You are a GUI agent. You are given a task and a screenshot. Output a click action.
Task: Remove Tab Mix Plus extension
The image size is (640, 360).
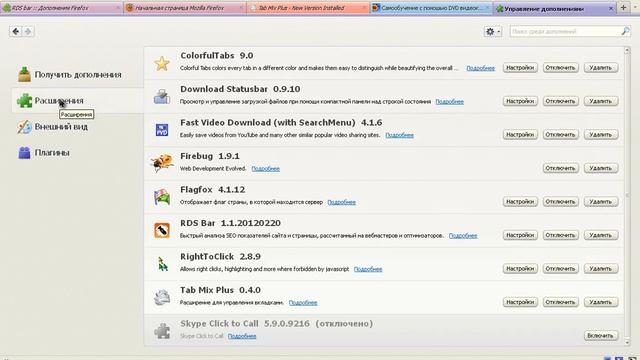click(x=601, y=302)
